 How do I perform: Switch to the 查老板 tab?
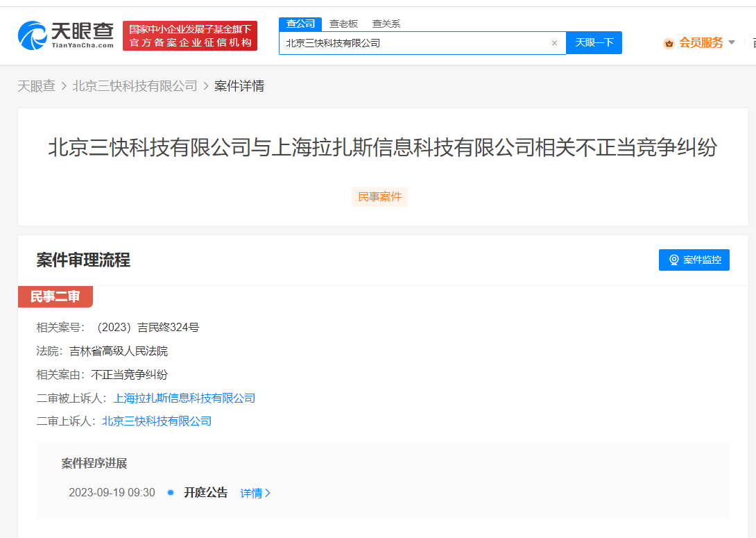click(343, 24)
